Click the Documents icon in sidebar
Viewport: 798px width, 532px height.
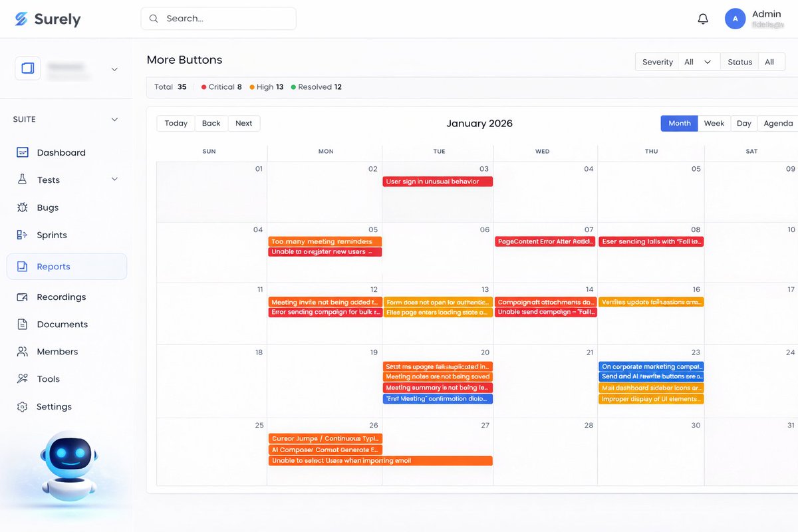pos(23,324)
